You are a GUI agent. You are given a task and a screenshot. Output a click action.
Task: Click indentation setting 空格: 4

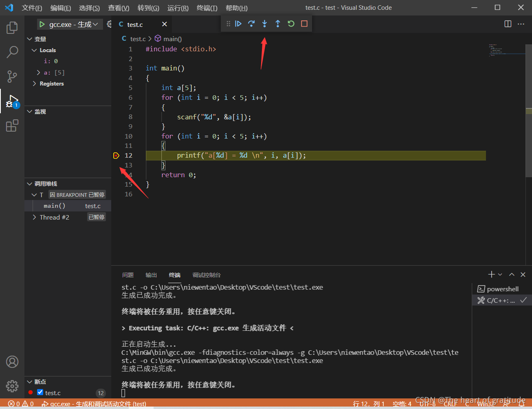(402, 404)
